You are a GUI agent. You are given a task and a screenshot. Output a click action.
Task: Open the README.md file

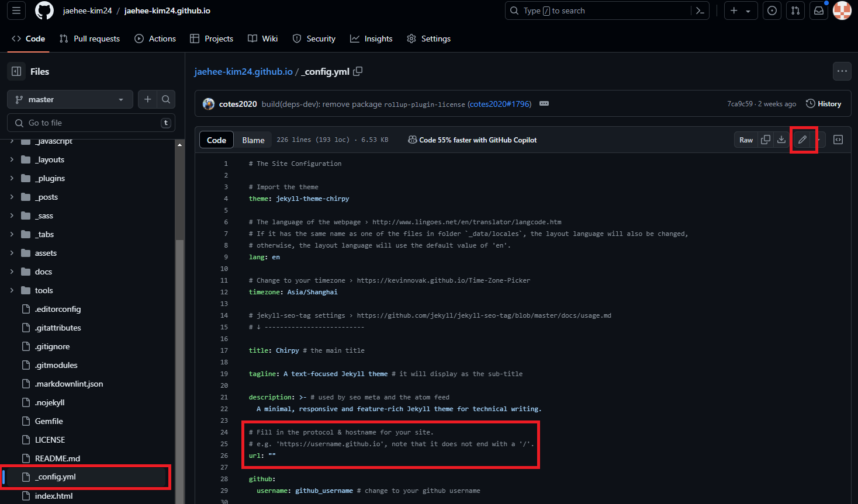tap(57, 458)
